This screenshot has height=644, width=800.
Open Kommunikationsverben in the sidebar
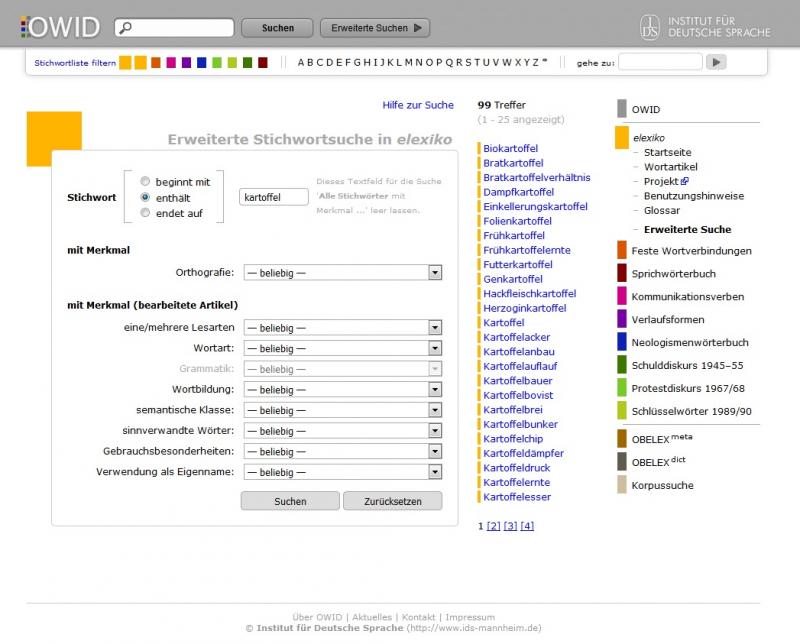pos(688,297)
